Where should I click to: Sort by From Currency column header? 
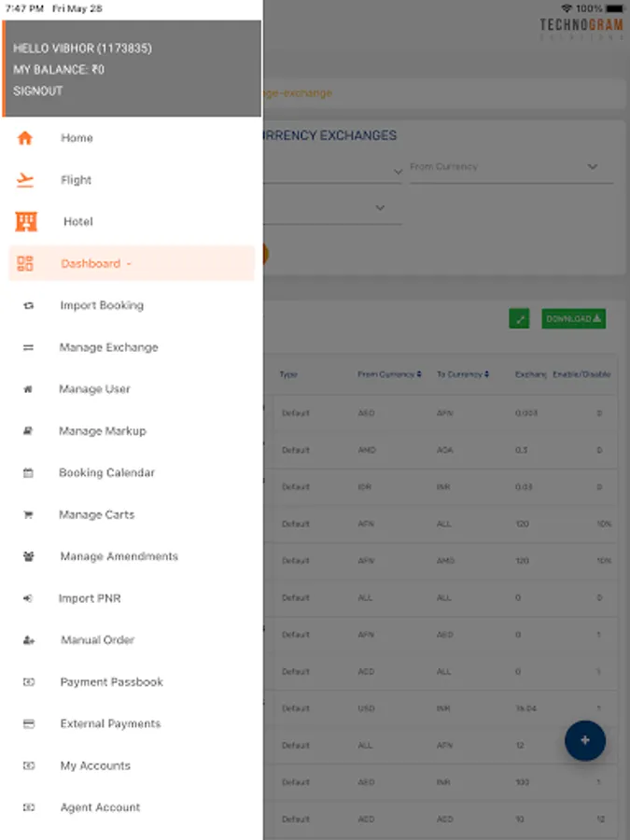point(389,374)
